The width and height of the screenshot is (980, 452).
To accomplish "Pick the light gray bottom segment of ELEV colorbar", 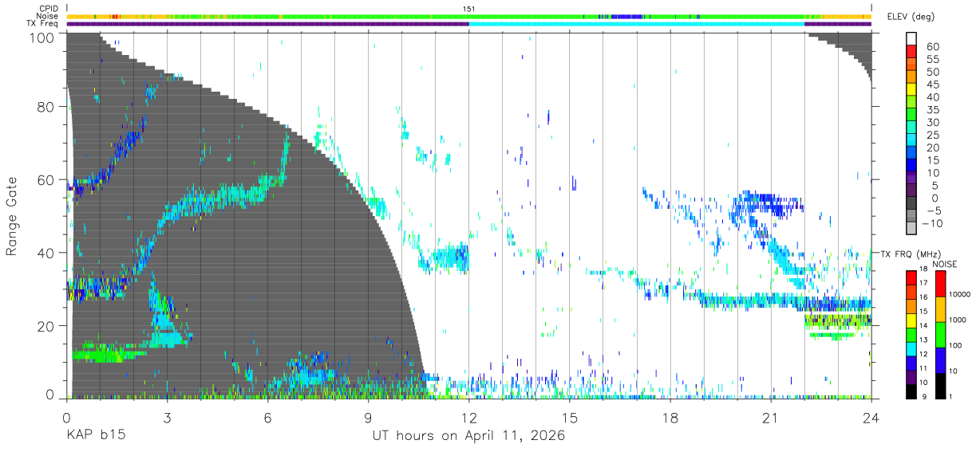I will pos(912,228).
